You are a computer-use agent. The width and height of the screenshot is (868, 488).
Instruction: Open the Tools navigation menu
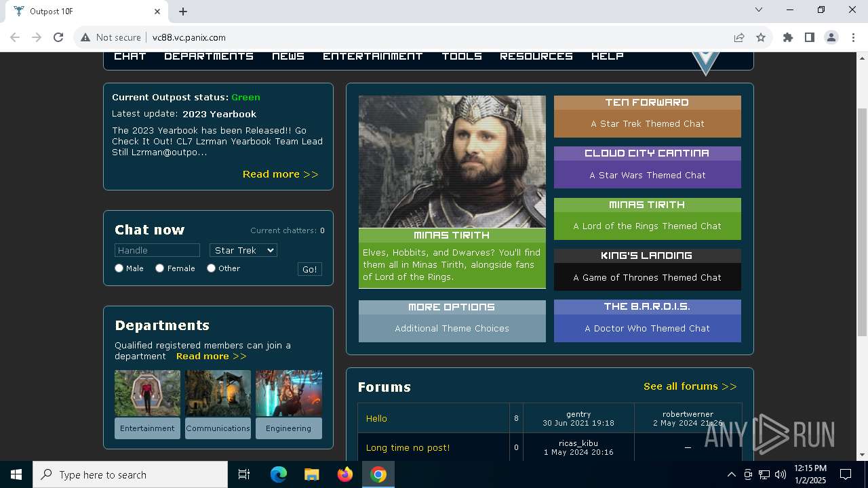coord(462,56)
